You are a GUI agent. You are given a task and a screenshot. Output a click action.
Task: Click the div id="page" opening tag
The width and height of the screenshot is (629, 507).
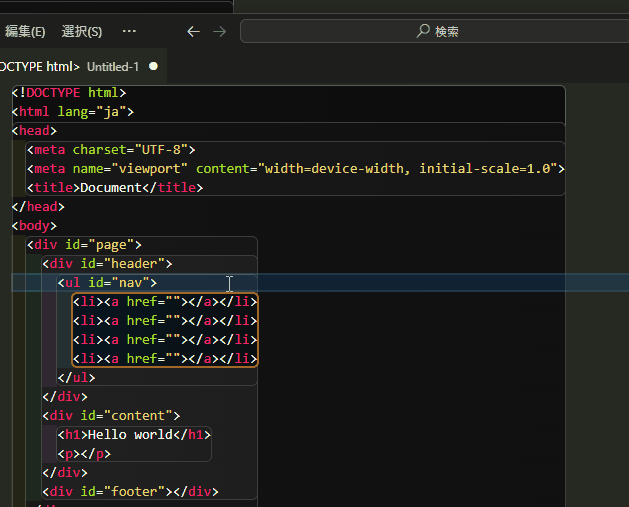coord(88,244)
